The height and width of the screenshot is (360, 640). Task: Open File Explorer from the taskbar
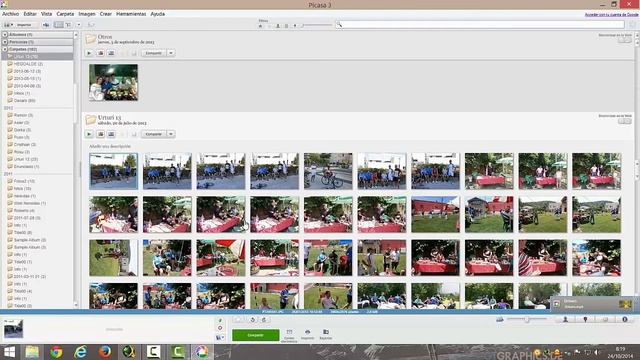[32, 352]
